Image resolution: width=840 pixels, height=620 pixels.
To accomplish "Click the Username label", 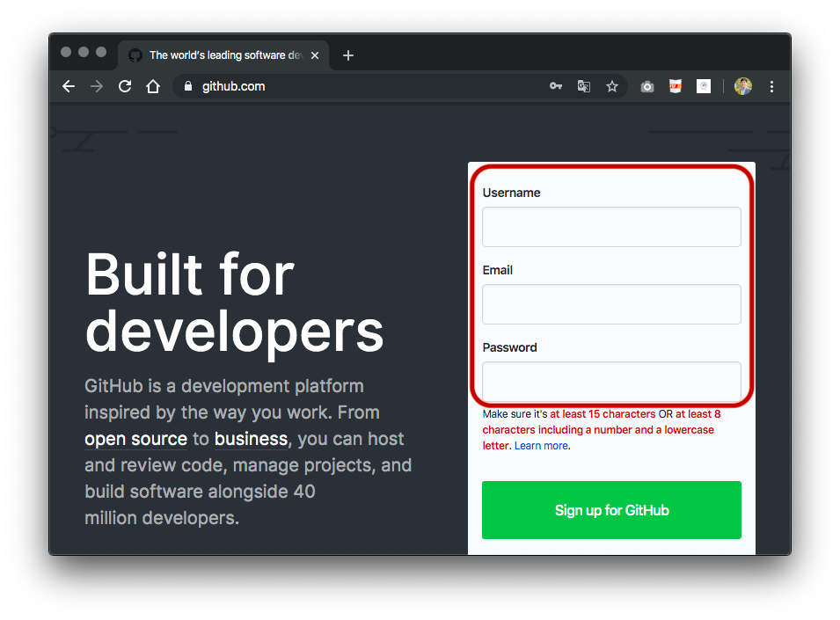I will pyautogui.click(x=511, y=193).
